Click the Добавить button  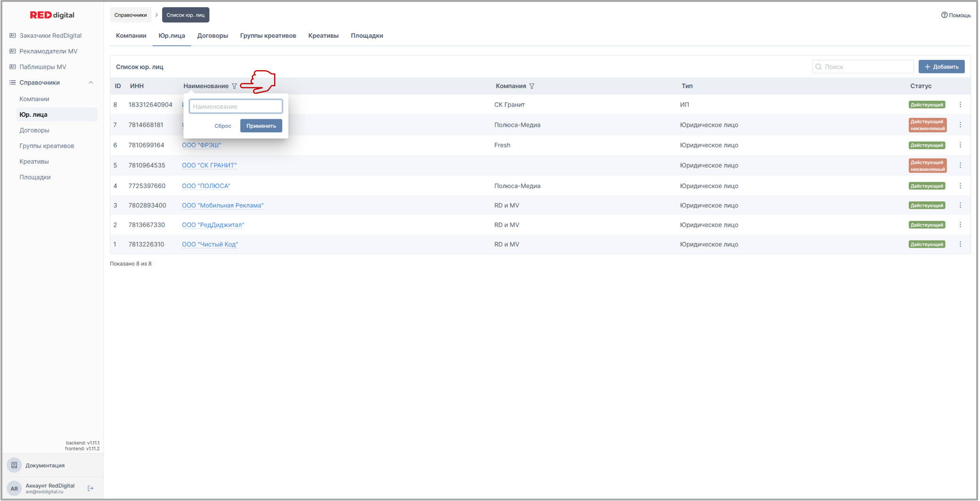(941, 67)
